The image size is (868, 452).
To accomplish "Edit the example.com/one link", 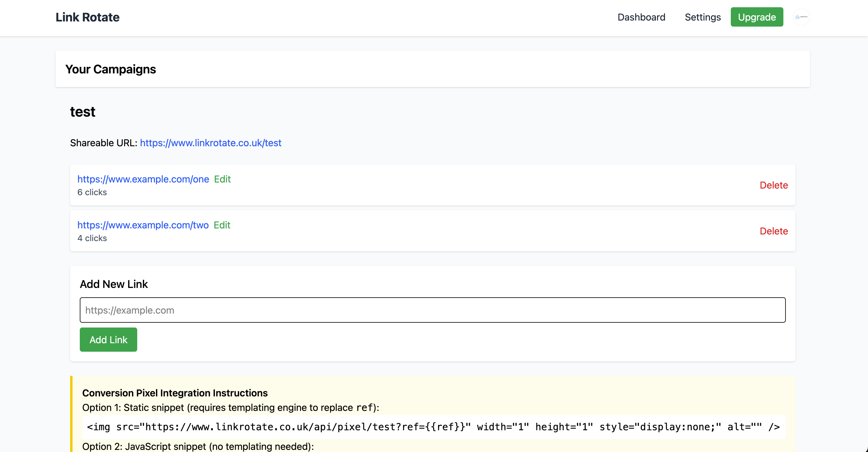I will click(x=222, y=179).
